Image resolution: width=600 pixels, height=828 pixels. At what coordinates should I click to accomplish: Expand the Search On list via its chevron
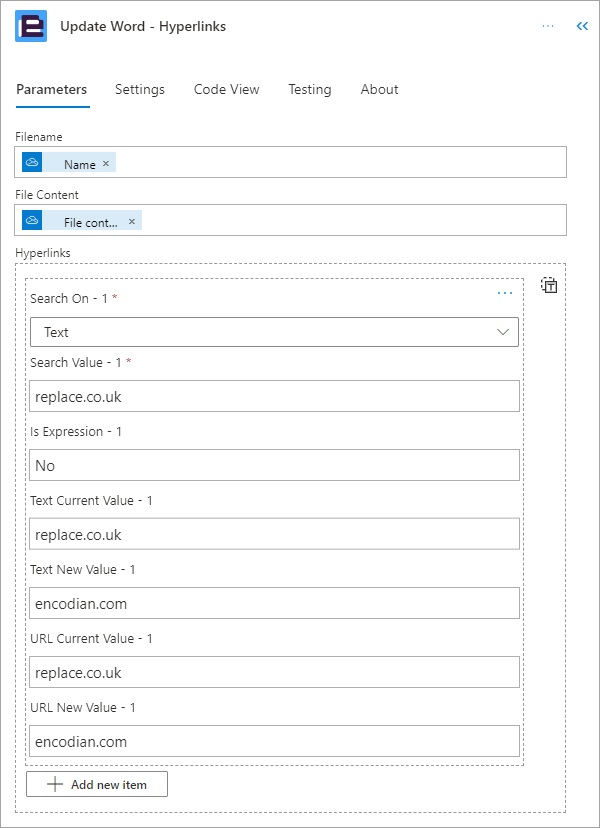[x=503, y=331]
